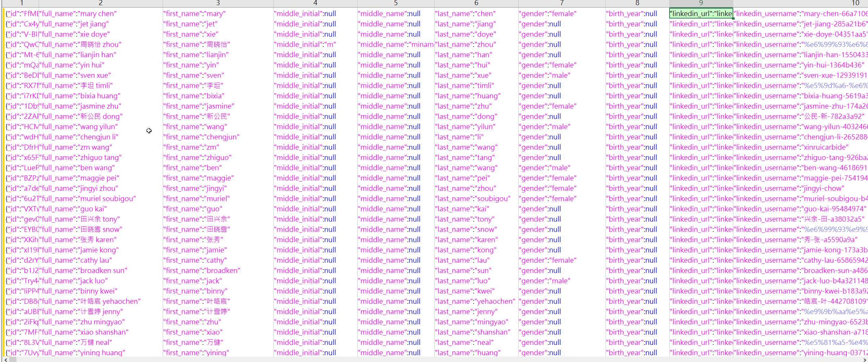This screenshot has height=362, width=868.
Task: Select the full_name "sven xue" cell
Action: (x=101, y=75)
